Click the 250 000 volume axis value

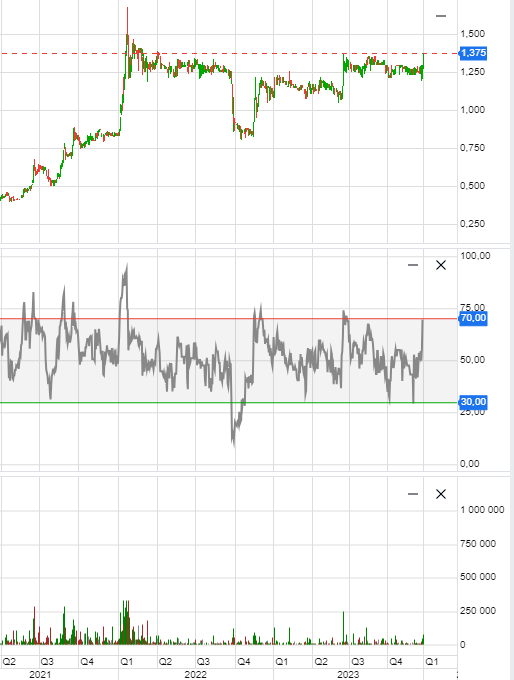click(x=478, y=611)
